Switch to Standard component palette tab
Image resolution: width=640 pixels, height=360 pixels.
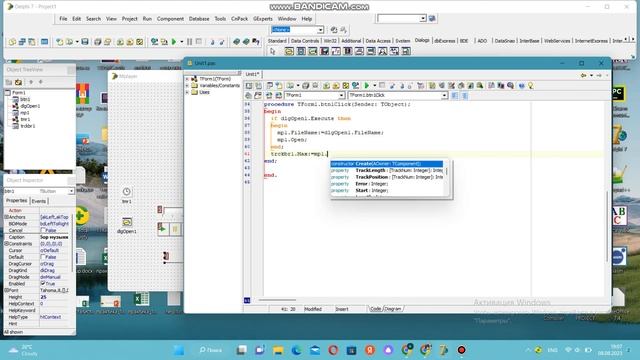point(277,41)
